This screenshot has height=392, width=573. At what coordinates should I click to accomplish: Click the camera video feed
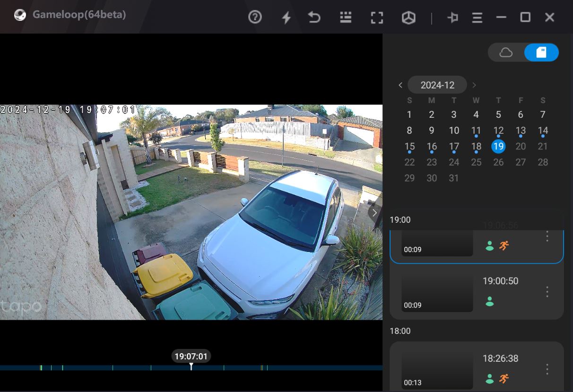click(191, 212)
